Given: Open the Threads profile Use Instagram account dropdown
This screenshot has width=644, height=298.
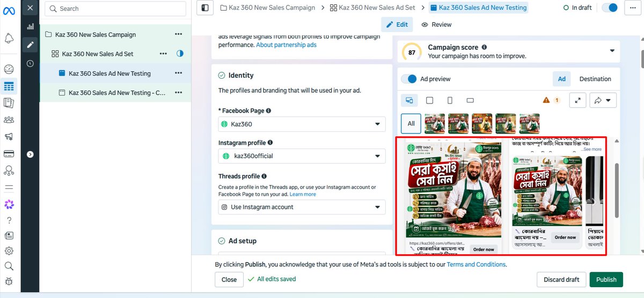Looking at the screenshot, I should coord(302,207).
